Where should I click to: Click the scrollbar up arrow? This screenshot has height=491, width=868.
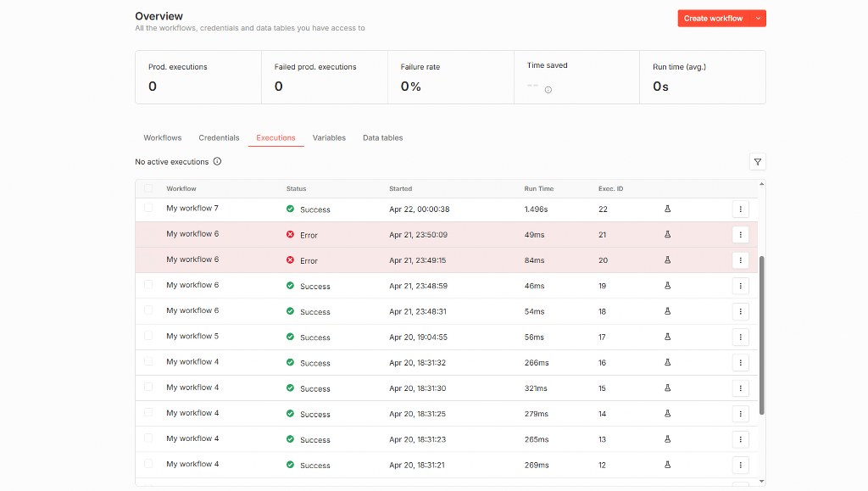(x=762, y=184)
